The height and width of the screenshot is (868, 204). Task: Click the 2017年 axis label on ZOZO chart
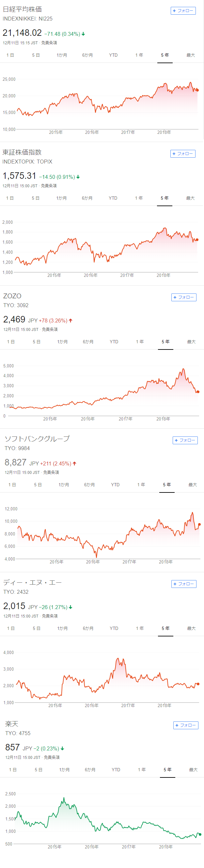pyautogui.click(x=125, y=419)
